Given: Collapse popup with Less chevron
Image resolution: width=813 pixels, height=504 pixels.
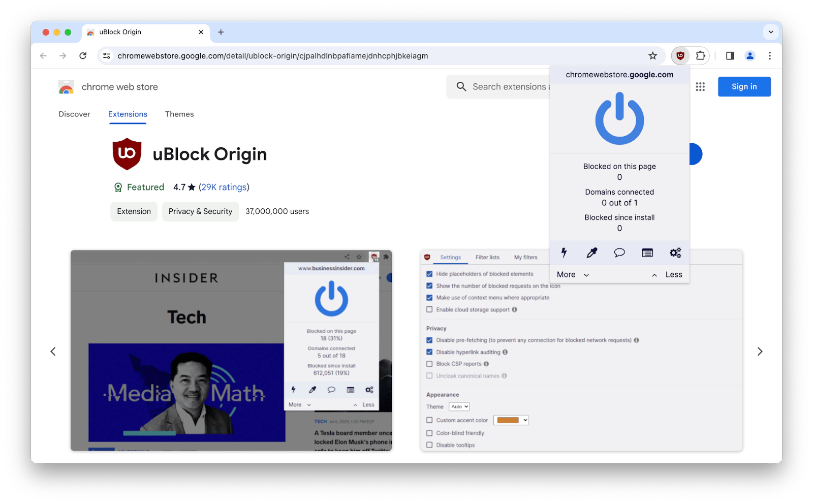Looking at the screenshot, I should click(x=667, y=275).
